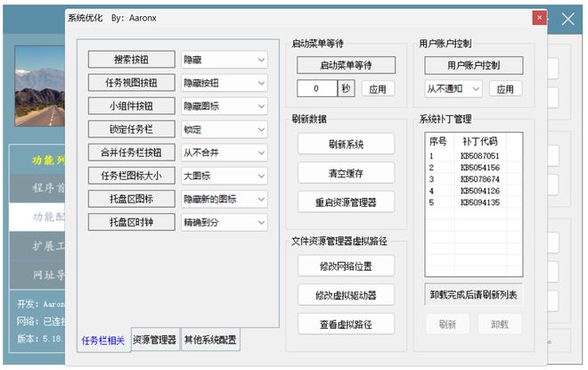Select patch row KB5054156
This screenshot has width=588, height=370.
[473, 168]
